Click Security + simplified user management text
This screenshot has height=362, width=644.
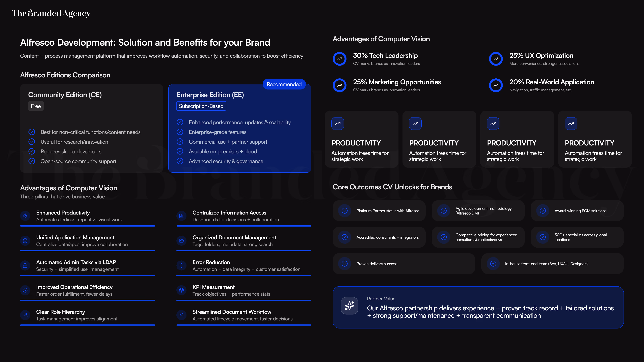click(x=77, y=269)
